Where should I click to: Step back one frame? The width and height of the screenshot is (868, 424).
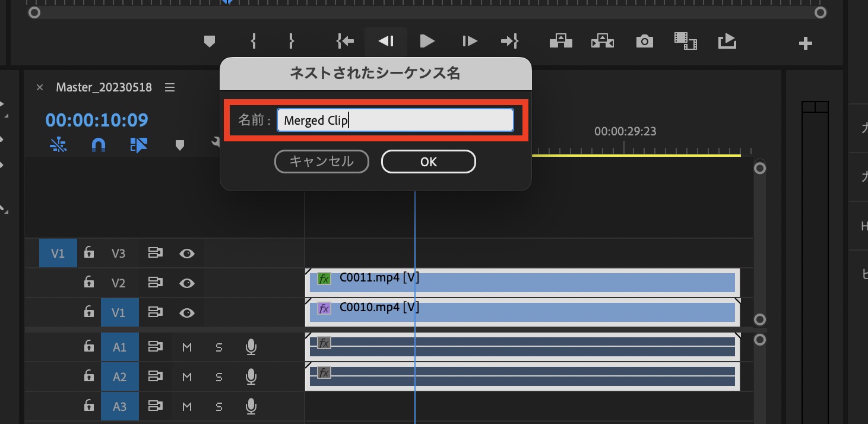(386, 41)
